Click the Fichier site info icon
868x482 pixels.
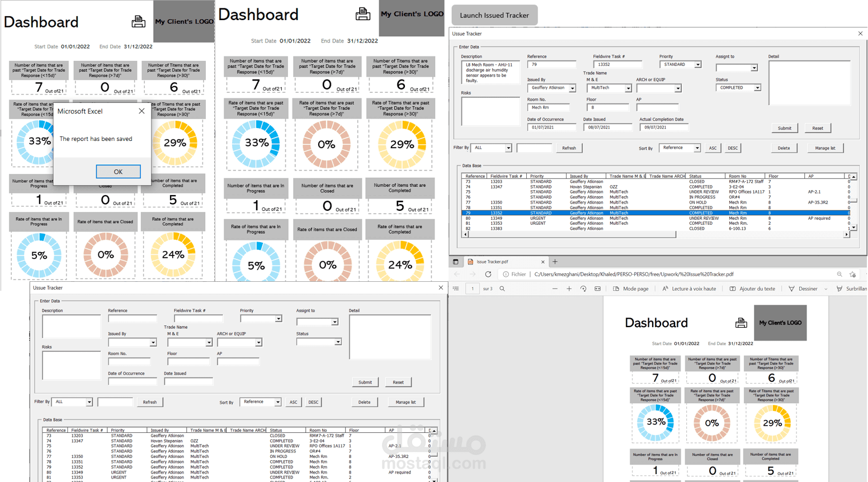(x=506, y=275)
